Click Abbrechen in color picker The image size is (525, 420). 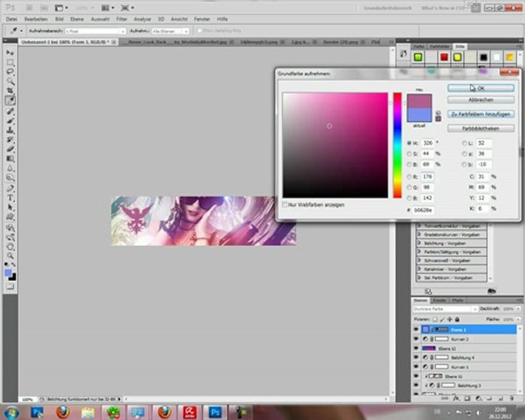tap(481, 100)
